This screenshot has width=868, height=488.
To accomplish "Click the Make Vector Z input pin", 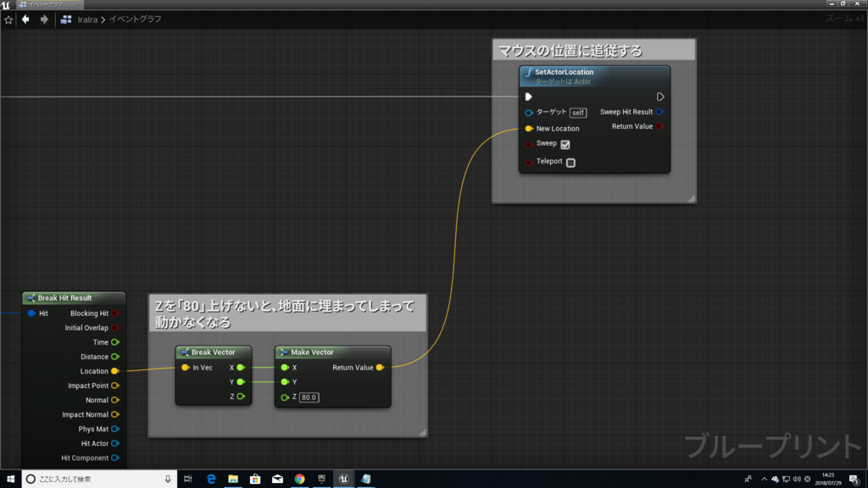I will 285,397.
